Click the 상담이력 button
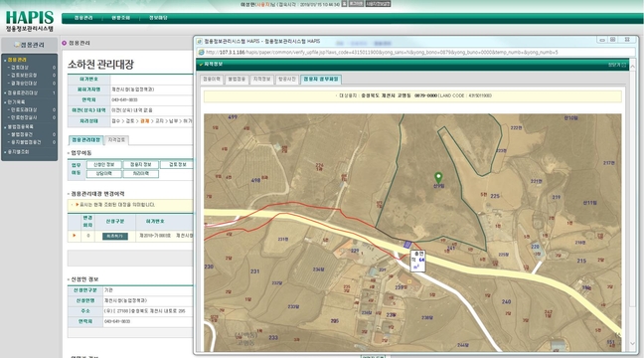644x358 pixels. click(x=104, y=174)
